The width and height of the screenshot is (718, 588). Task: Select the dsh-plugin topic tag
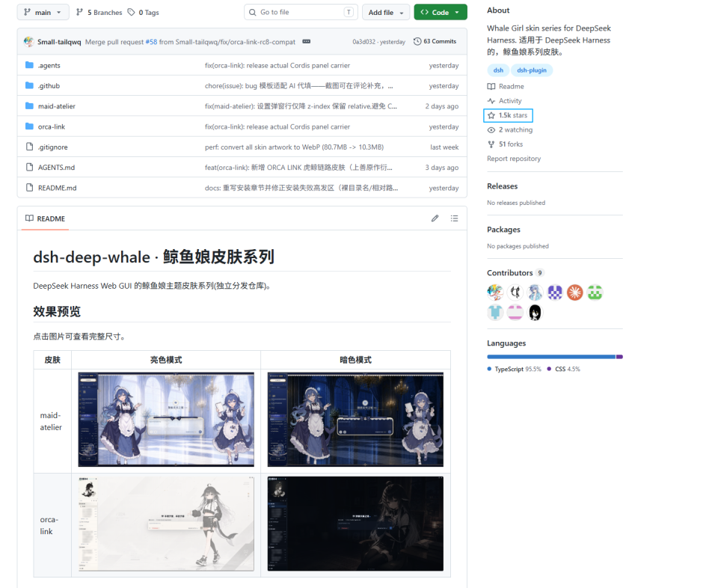pyautogui.click(x=532, y=70)
